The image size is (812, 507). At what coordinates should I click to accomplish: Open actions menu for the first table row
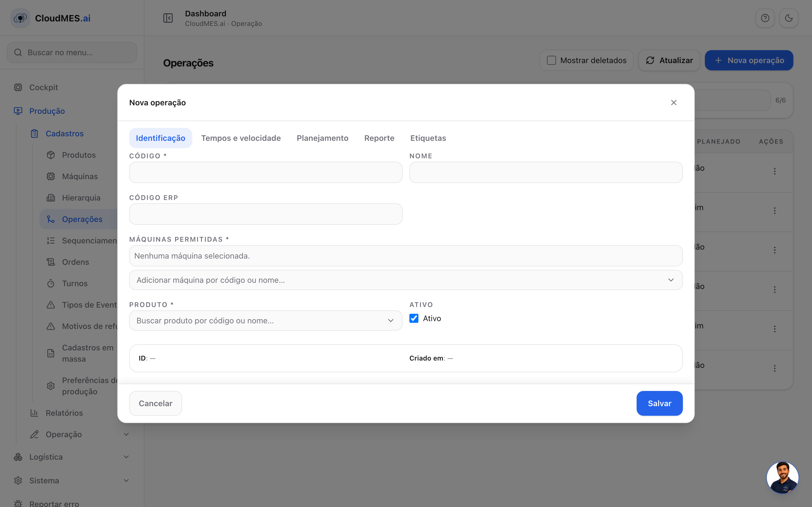[775, 171]
